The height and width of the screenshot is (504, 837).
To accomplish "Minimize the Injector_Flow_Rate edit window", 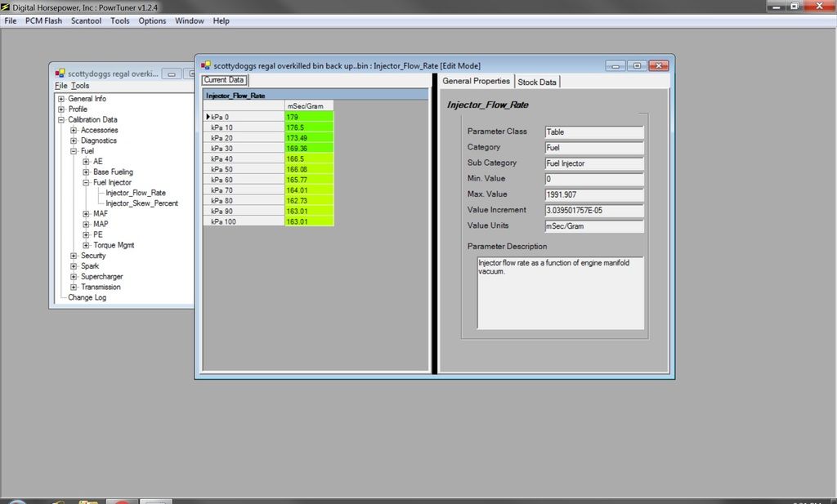I will (x=615, y=65).
